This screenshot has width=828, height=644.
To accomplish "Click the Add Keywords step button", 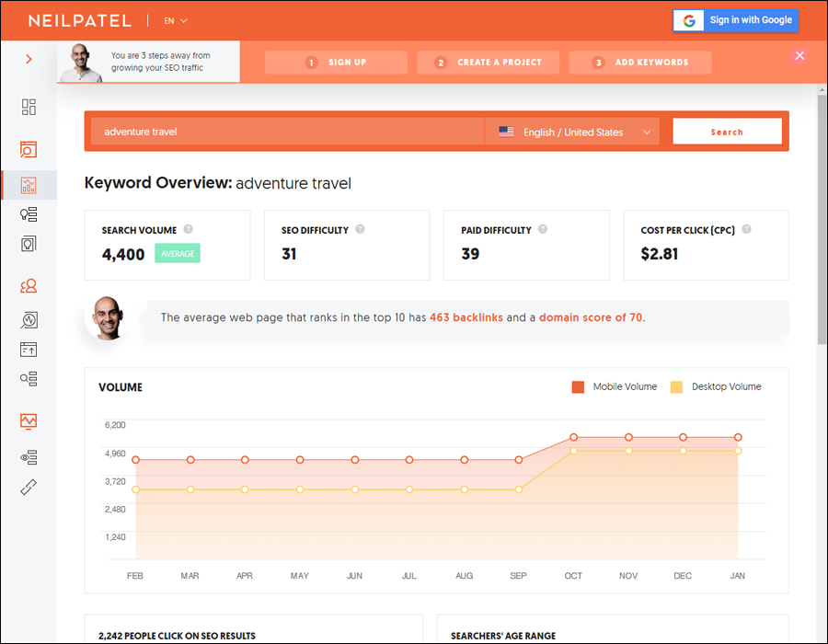I will [640, 63].
